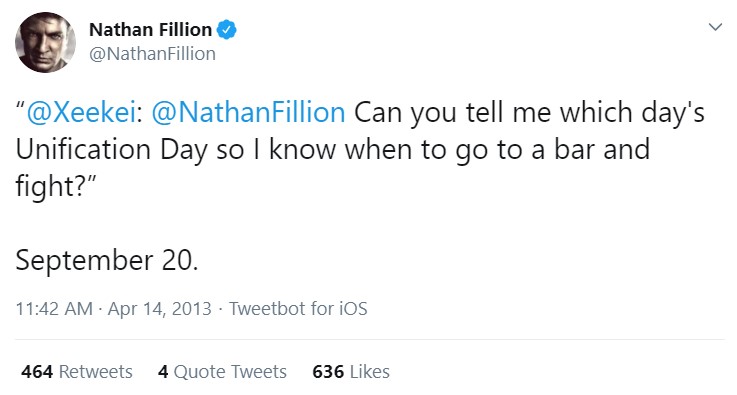This screenshot has height=395, width=737.
Task: View the 464 Retweets list
Action: coord(77,372)
